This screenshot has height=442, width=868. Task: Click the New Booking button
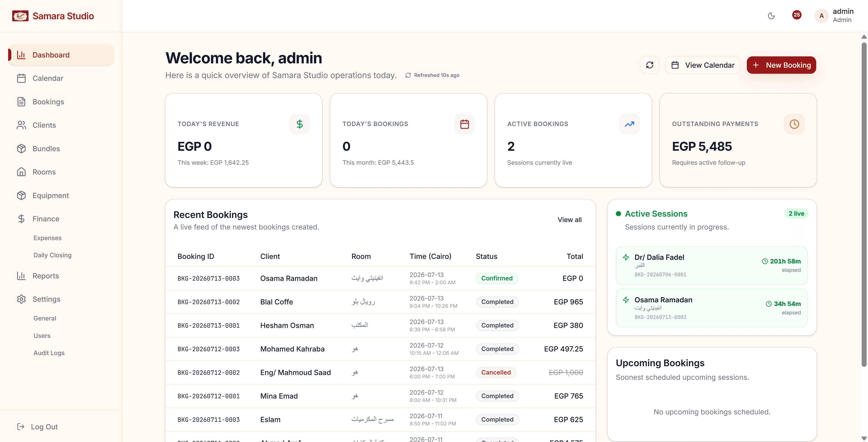781,65
